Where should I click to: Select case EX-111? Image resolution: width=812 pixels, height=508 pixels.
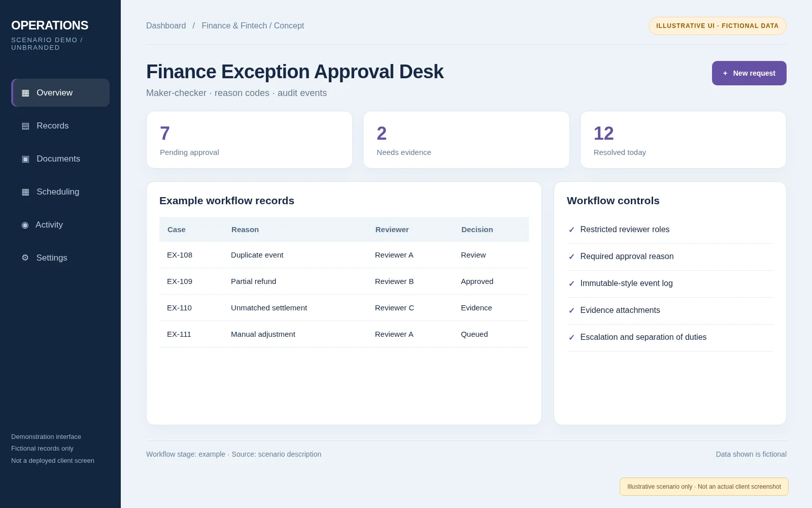tap(179, 334)
